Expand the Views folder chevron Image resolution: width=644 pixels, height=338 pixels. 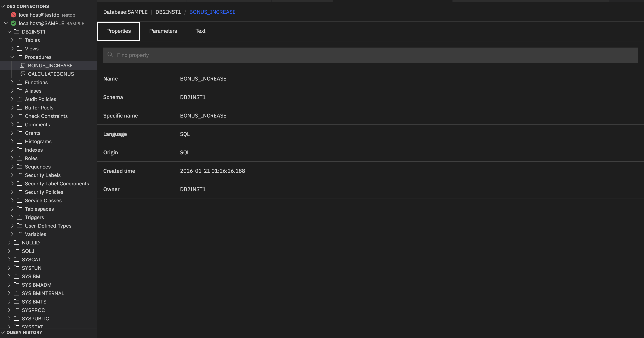pos(12,49)
